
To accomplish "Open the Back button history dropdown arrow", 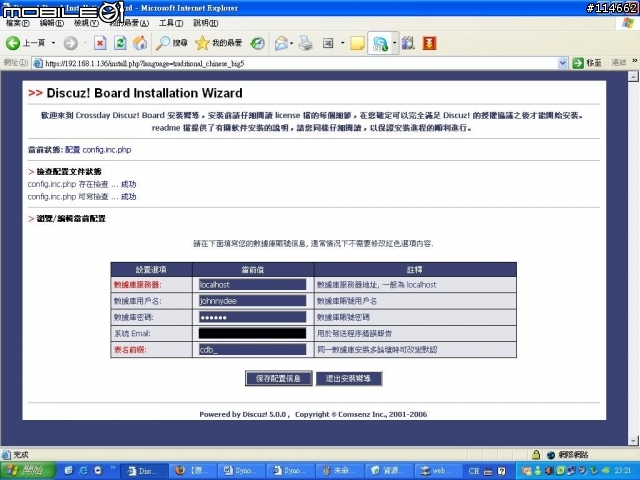I will 53,43.
